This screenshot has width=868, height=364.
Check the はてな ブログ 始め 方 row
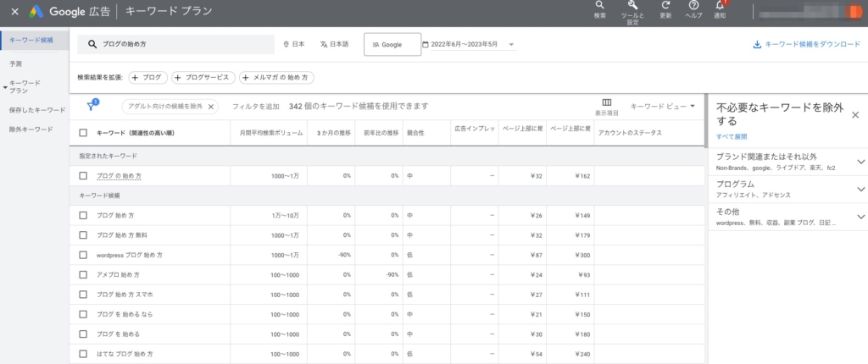click(83, 354)
